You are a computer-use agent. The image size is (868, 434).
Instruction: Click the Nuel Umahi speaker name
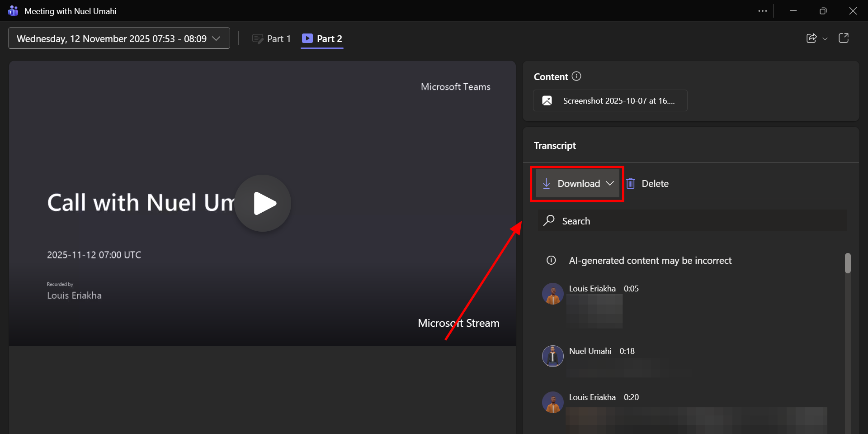(x=590, y=351)
